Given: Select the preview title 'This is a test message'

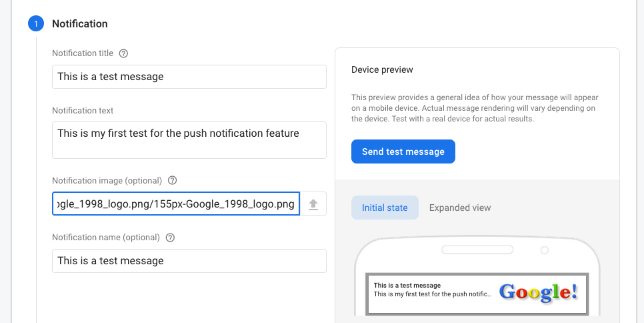Looking at the screenshot, I should [407, 285].
